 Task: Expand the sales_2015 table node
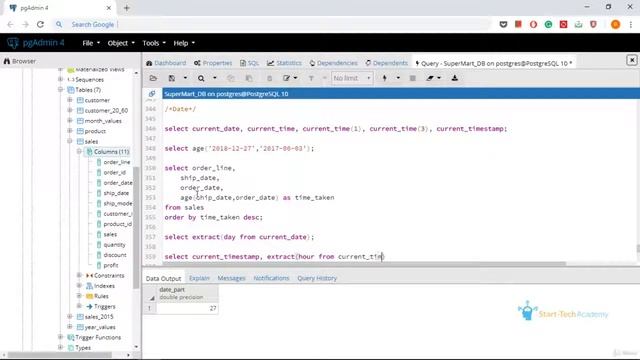coord(70,317)
